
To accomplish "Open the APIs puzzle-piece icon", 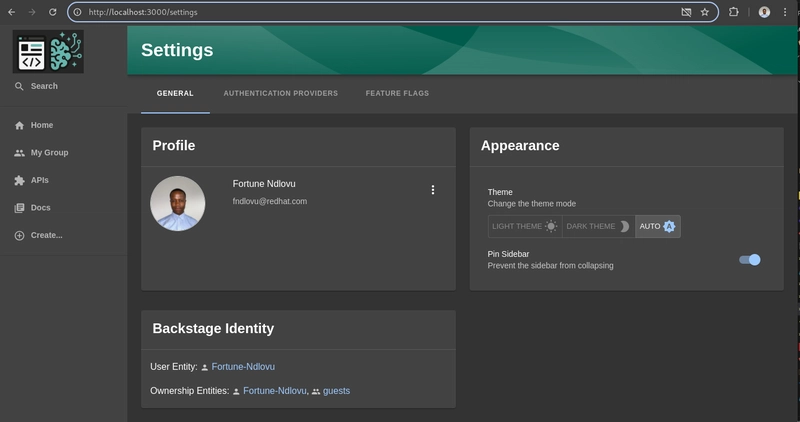I will [19, 180].
